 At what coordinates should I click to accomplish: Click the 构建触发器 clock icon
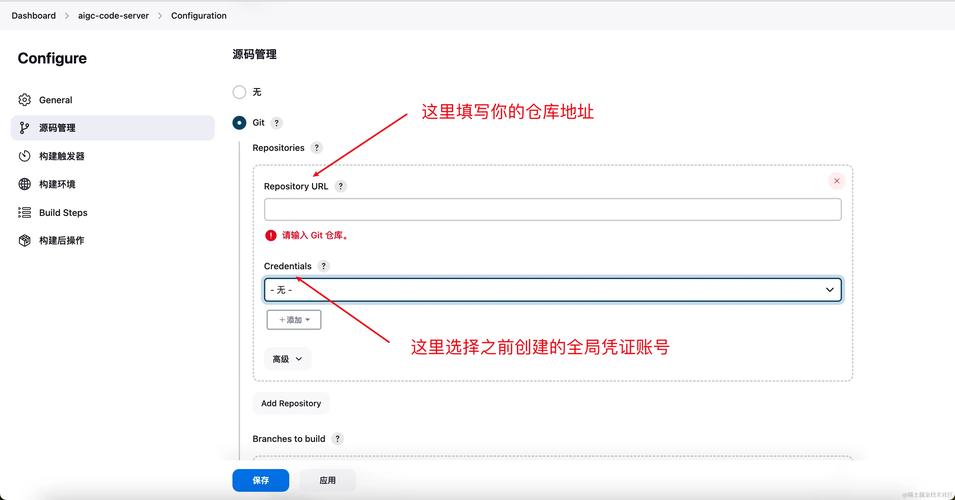(x=24, y=156)
